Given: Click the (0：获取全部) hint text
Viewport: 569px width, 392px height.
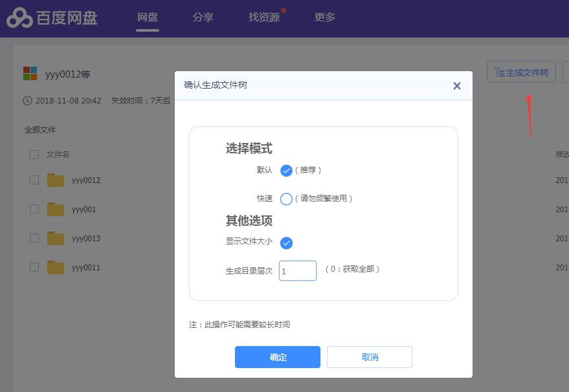Looking at the screenshot, I should coord(352,269).
